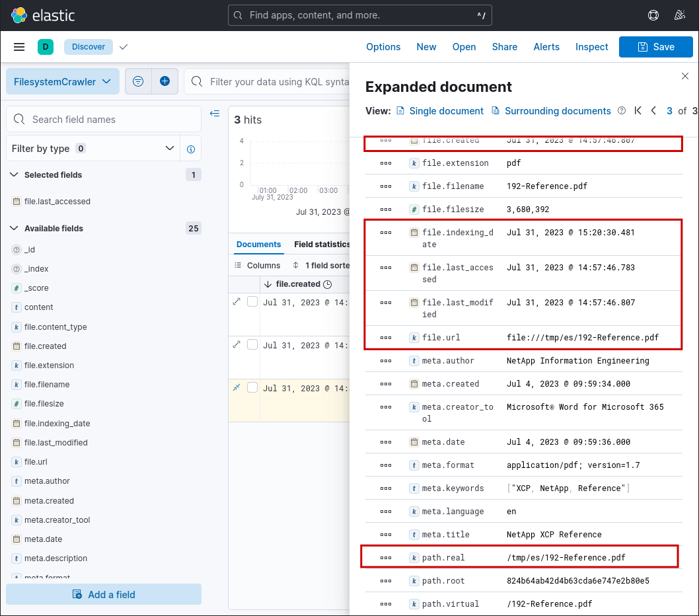699x616 pixels.
Task: Toggle dialog for first document row
Action: [237, 302]
